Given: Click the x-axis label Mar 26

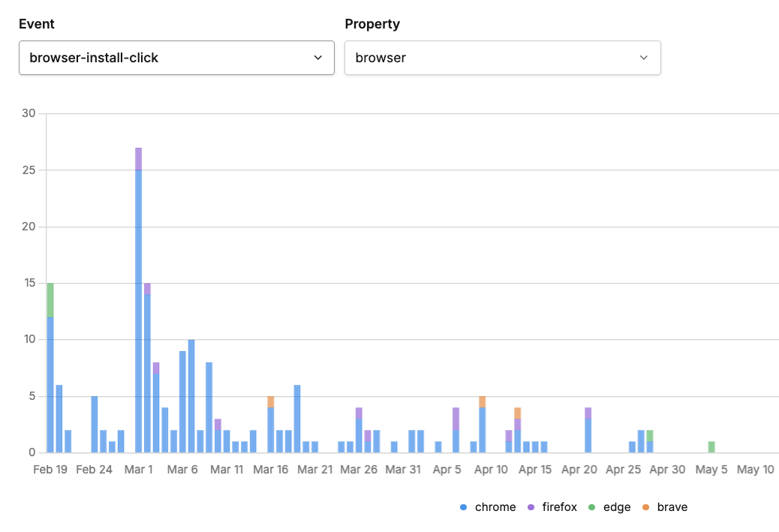Looking at the screenshot, I should [x=359, y=470].
